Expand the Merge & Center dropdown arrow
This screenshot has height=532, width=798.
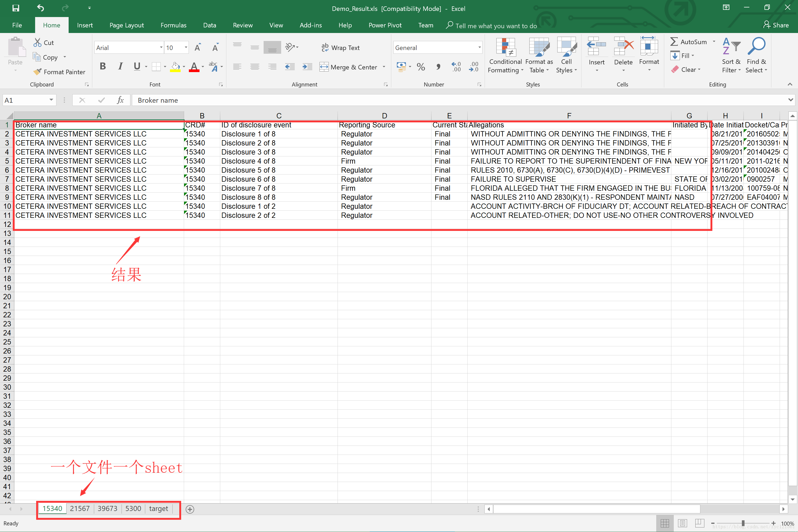point(384,67)
